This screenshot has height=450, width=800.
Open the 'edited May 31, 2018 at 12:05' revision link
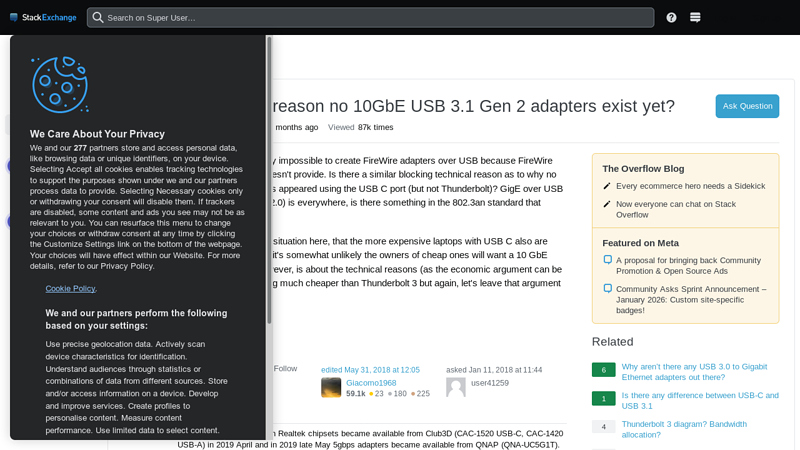coord(370,370)
